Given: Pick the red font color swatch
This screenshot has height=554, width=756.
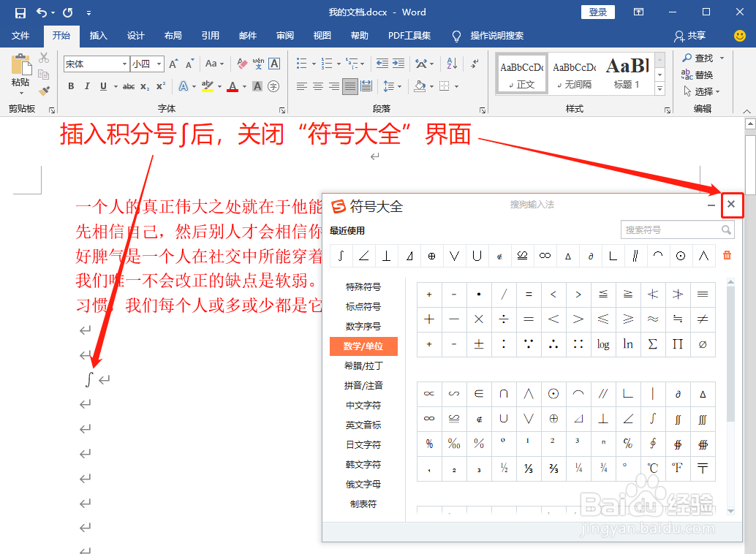Looking at the screenshot, I should [x=233, y=86].
